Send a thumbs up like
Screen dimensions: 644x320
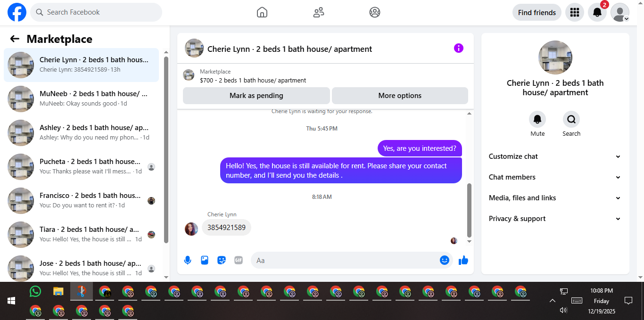(x=463, y=260)
